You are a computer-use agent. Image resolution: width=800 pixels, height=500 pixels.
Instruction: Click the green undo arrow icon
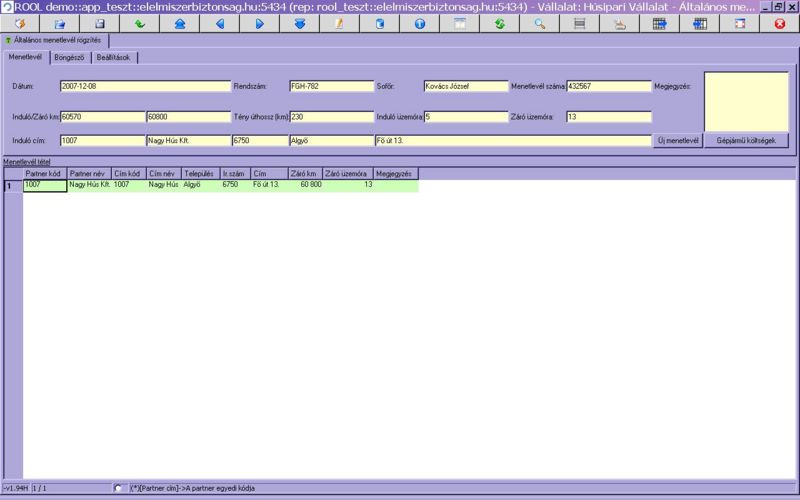(x=139, y=23)
